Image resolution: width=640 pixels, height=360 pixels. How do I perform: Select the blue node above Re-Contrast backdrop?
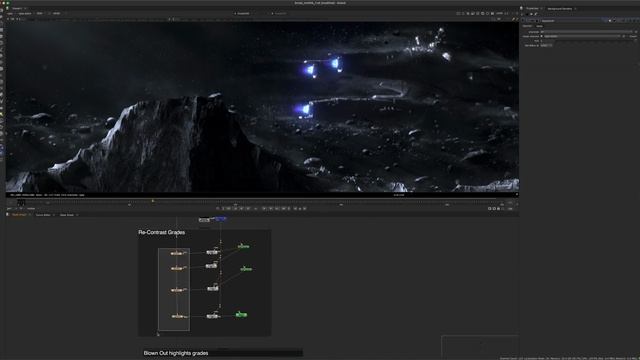click(220, 219)
